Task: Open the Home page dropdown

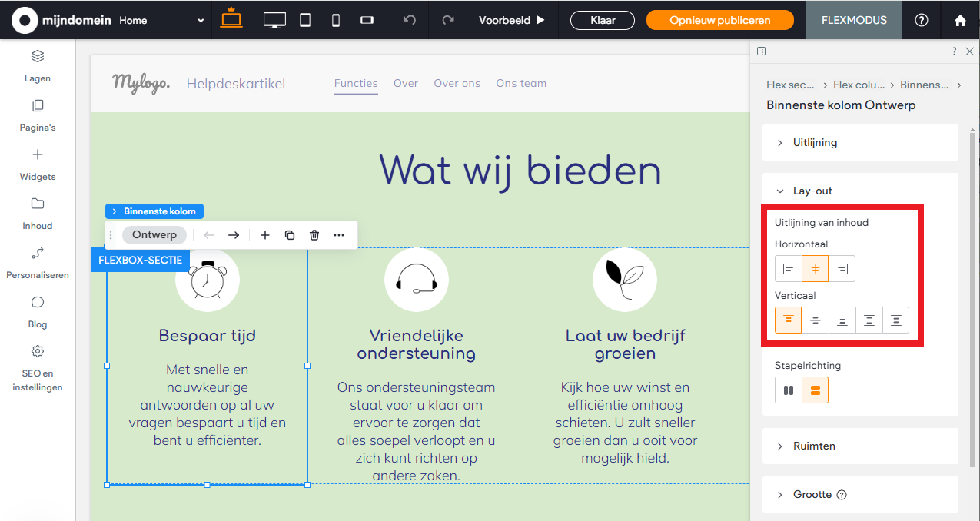Action: [x=161, y=20]
